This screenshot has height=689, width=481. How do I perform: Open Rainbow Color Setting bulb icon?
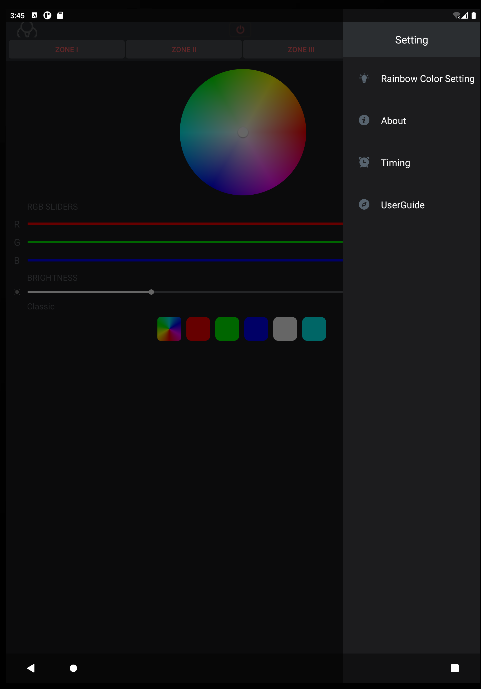pos(364,79)
